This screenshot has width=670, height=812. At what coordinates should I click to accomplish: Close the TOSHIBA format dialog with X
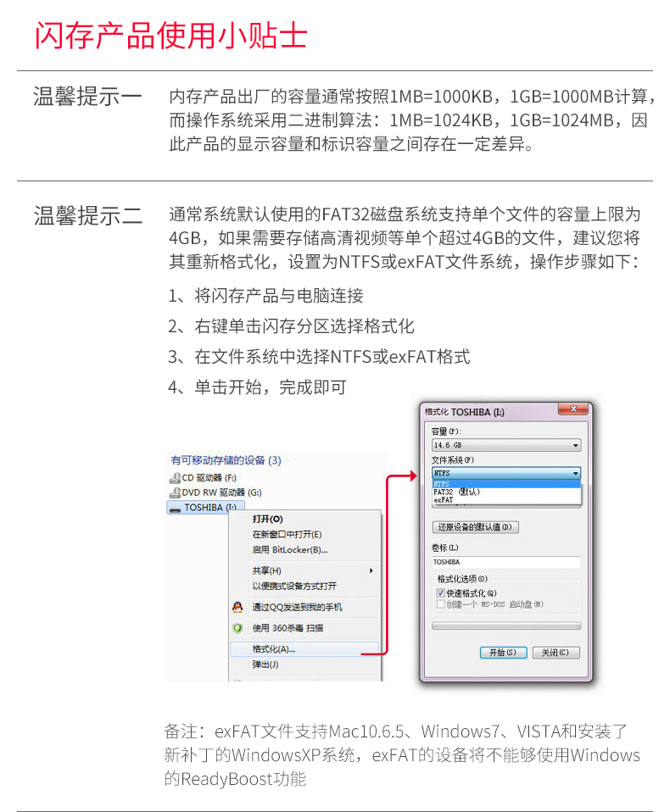pyautogui.click(x=573, y=409)
